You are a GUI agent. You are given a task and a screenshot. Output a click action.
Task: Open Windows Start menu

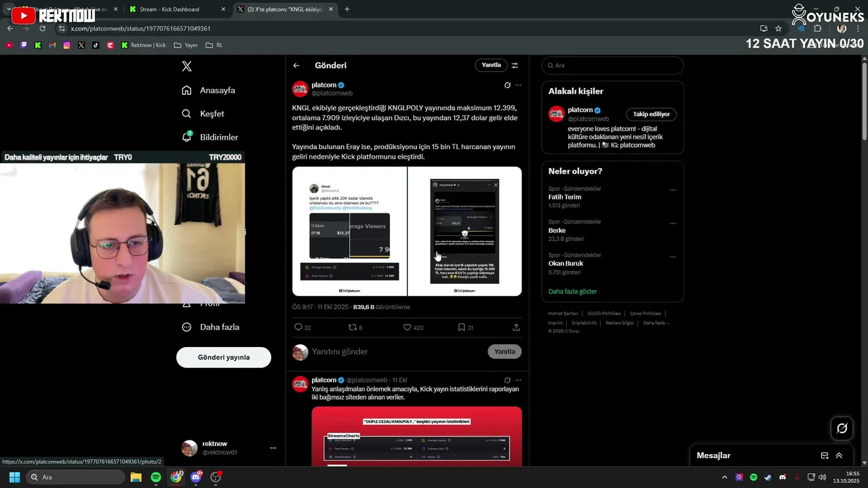(14, 477)
